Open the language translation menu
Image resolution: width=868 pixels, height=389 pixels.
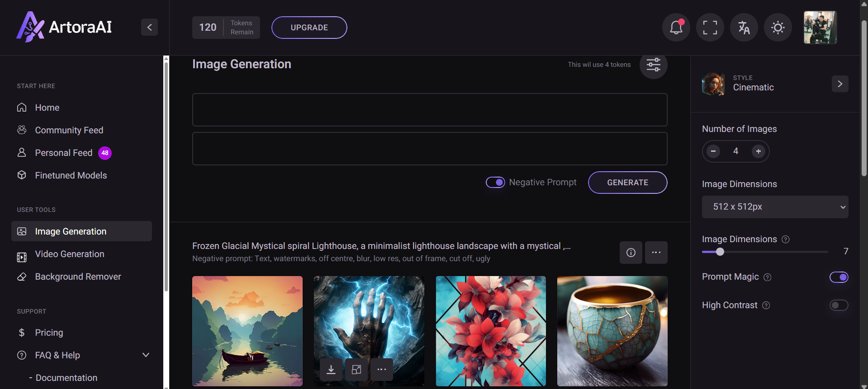[744, 28]
